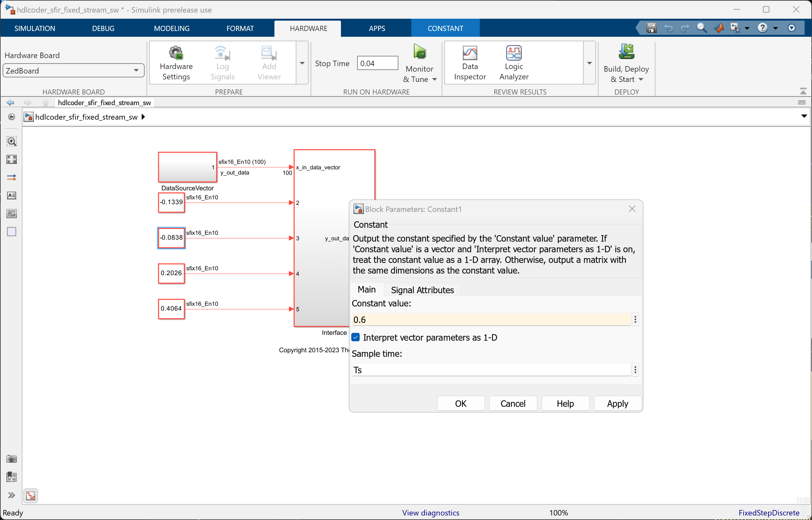Expand the Review Results gallery arrow
This screenshot has width=812, height=520.
pyautogui.click(x=589, y=63)
